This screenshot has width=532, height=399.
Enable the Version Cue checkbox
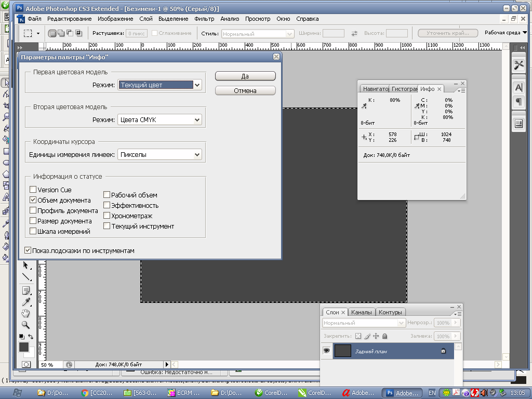(x=33, y=190)
